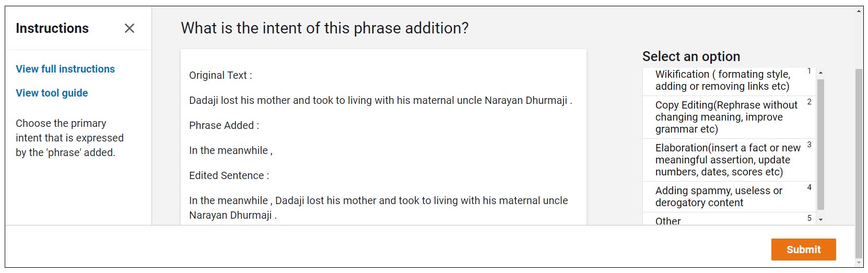Click the page scrollbar up arrow
868x273 pixels.
coord(859,11)
